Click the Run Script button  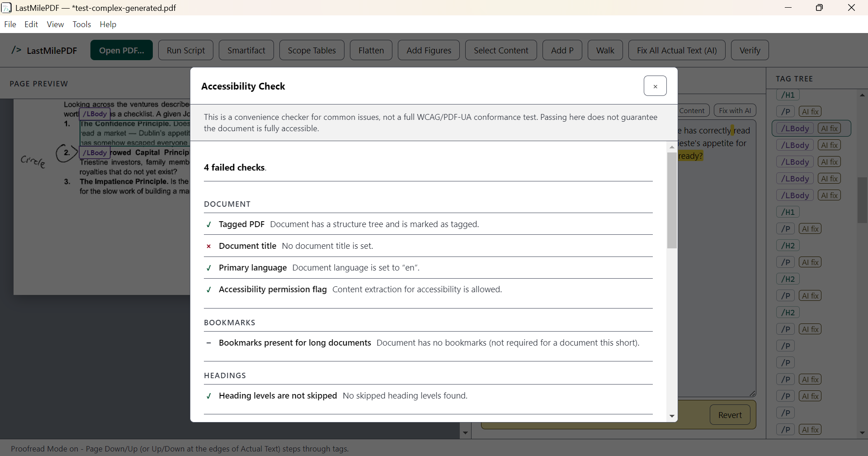[x=186, y=50]
